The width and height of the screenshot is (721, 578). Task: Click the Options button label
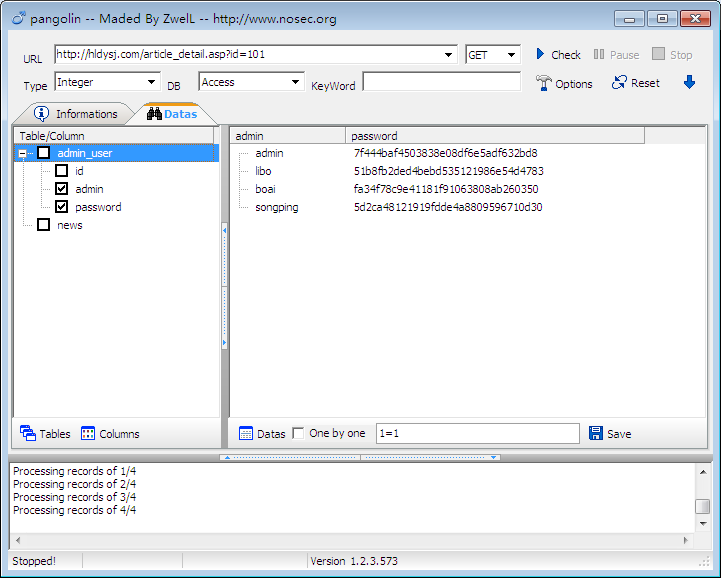point(573,84)
